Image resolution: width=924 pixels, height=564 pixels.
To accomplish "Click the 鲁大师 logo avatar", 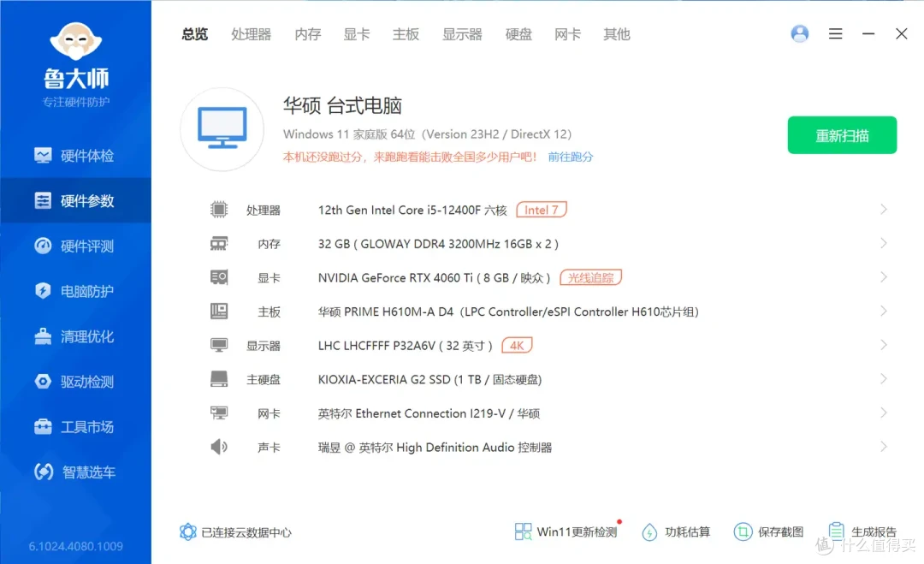I will pyautogui.click(x=75, y=41).
